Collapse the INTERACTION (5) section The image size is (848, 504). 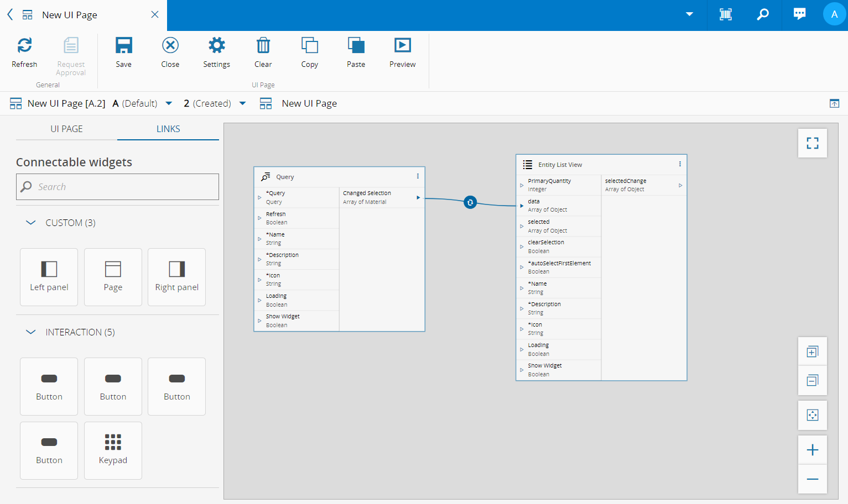click(31, 332)
